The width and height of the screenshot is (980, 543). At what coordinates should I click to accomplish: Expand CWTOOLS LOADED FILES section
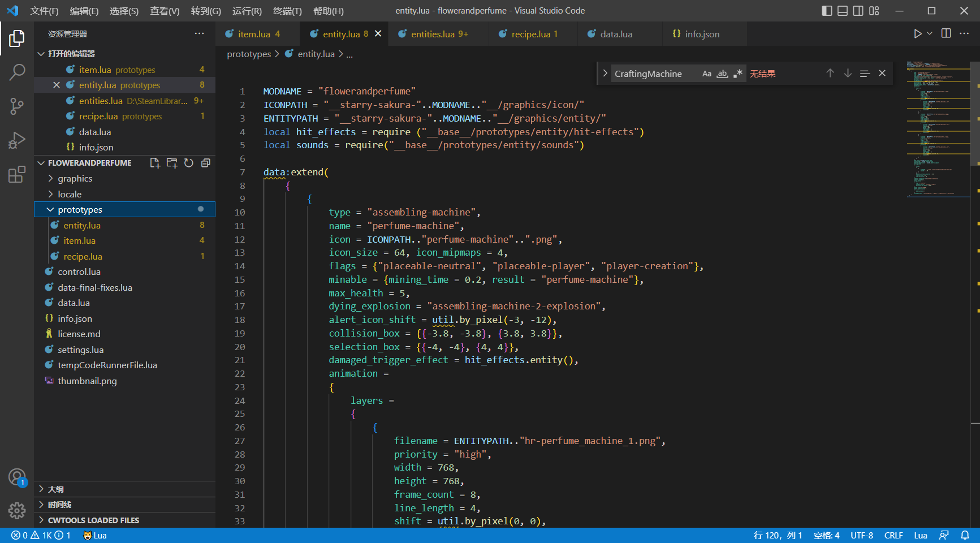tap(125, 520)
